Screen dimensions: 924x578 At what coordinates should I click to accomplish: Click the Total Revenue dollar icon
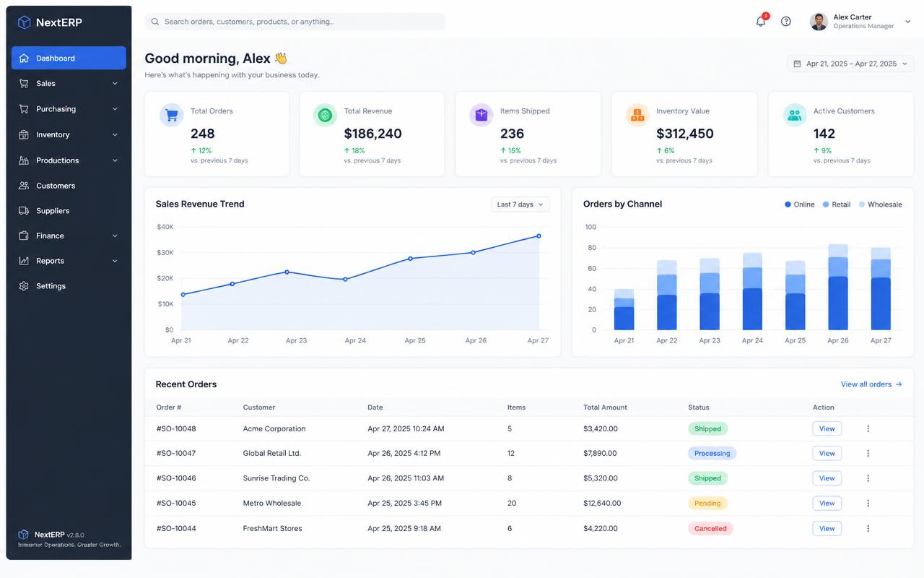click(325, 115)
